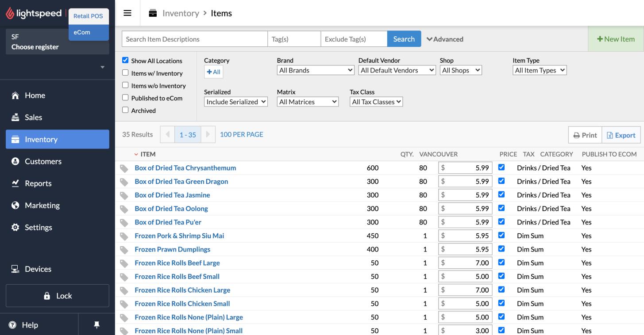644x335 pixels.
Task: Open the Include Serialized dropdown
Action: pos(236,102)
